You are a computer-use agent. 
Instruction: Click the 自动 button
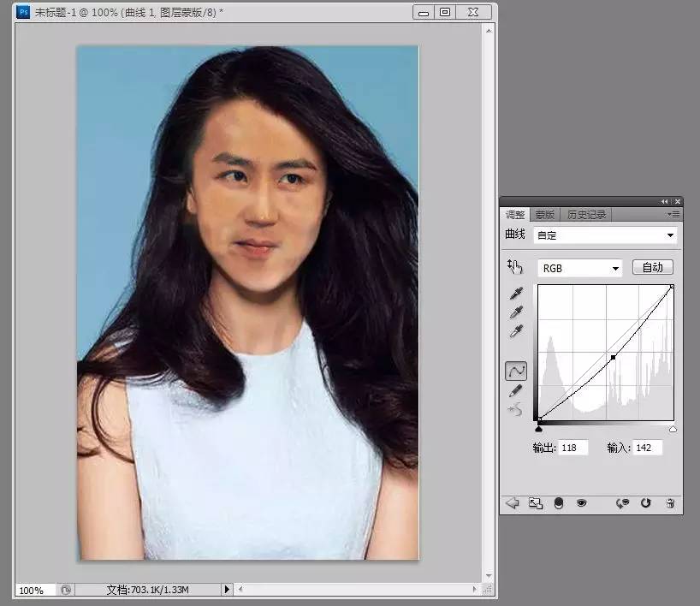pos(652,268)
